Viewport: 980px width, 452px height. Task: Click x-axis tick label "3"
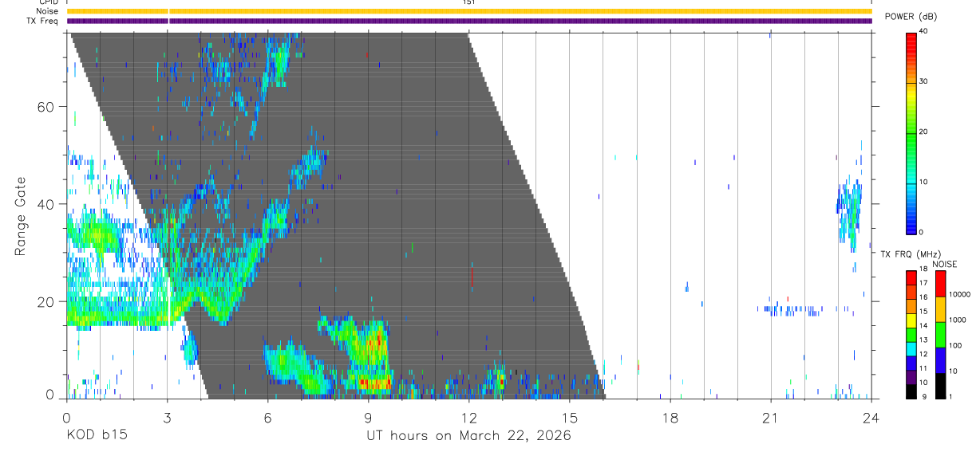click(166, 418)
